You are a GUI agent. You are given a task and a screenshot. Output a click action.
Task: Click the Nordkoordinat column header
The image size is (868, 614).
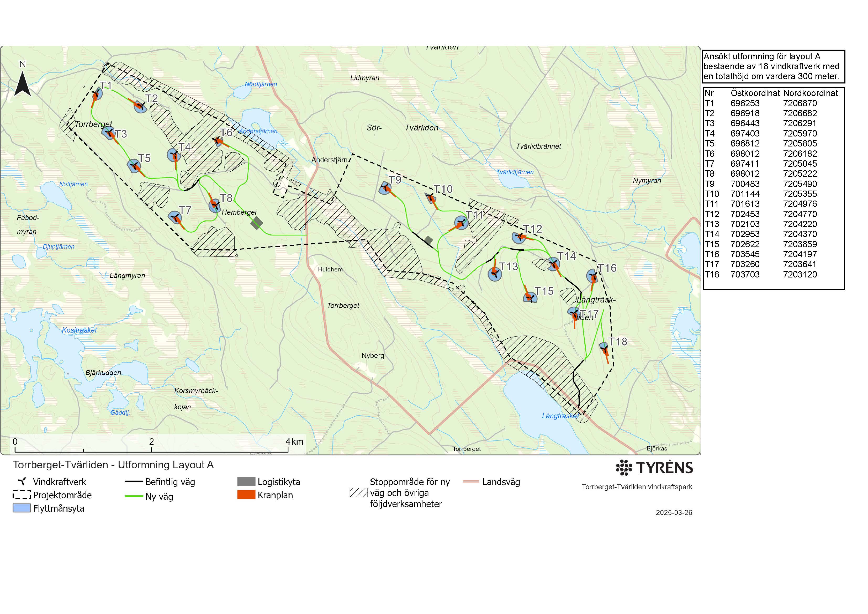pos(810,93)
